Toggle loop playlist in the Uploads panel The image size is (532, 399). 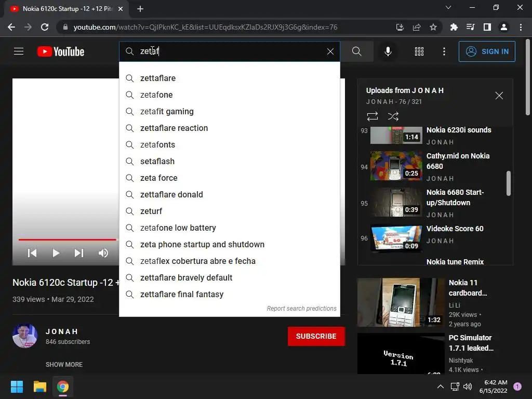372,116
